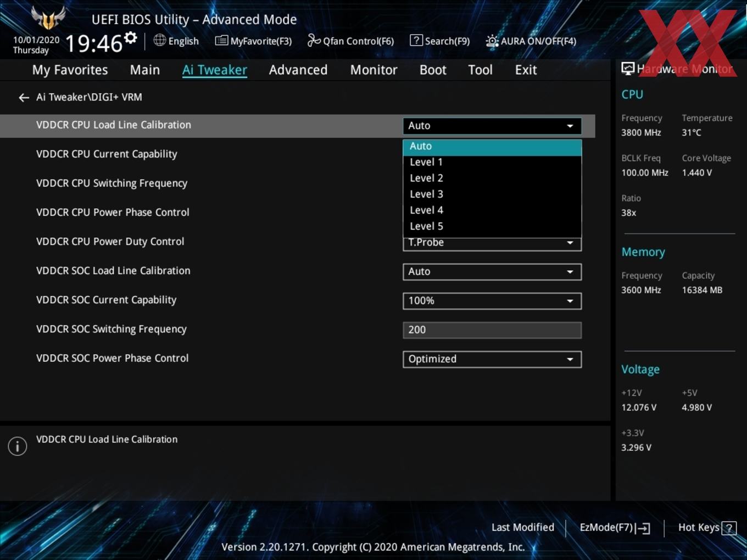This screenshot has height=560, width=747.
Task: Click the Core Voltage 1.440 V value
Action: click(696, 172)
